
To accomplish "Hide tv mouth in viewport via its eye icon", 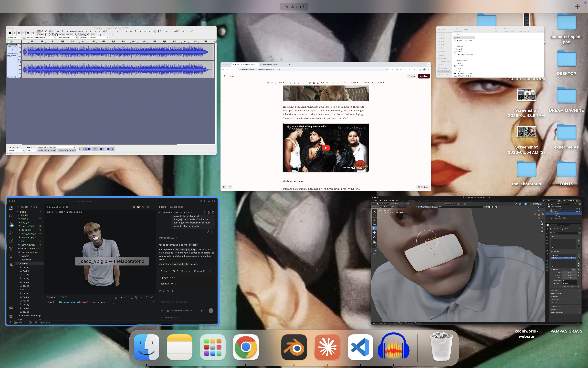I will 577,211.
